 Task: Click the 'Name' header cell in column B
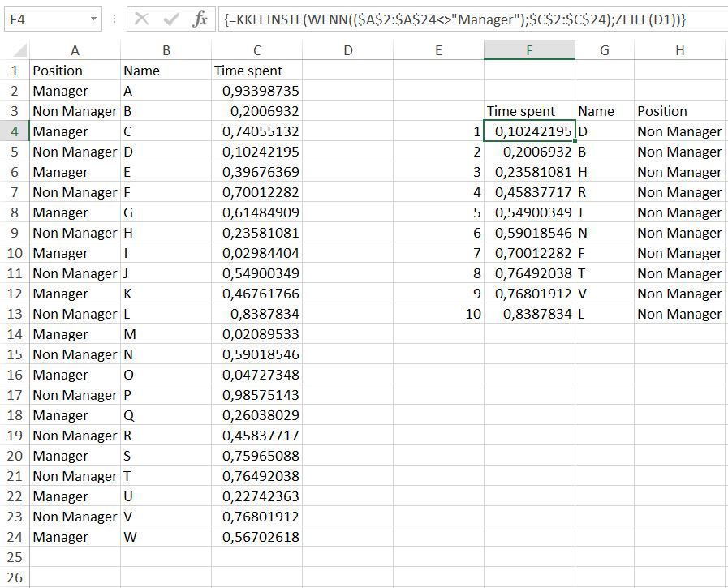[x=166, y=71]
